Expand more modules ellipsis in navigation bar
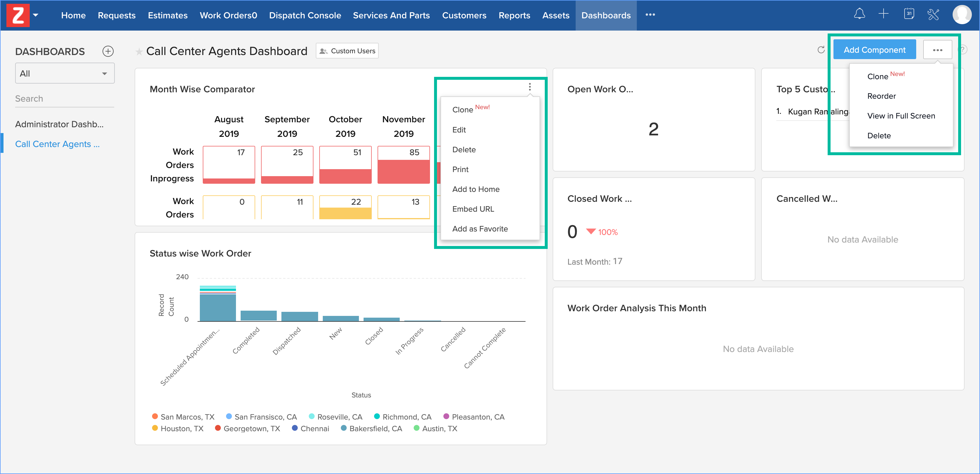This screenshot has width=980, height=474. tap(650, 15)
